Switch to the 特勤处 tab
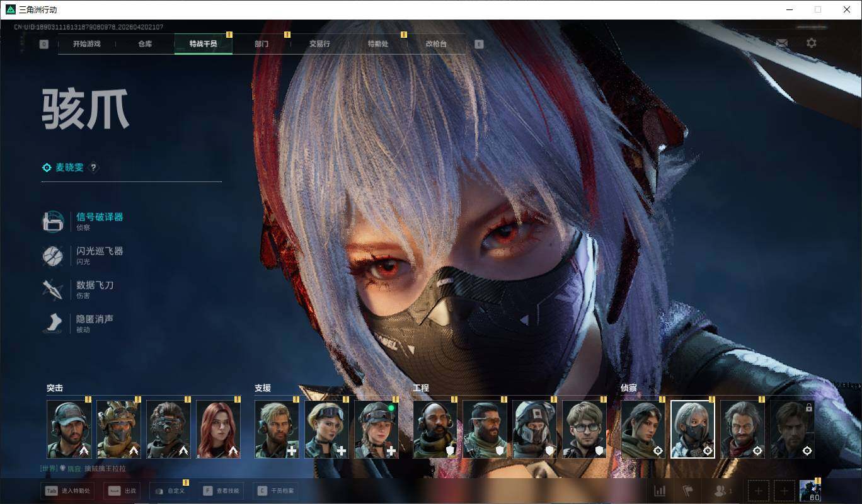Viewport: 862px width, 504px height. [378, 44]
